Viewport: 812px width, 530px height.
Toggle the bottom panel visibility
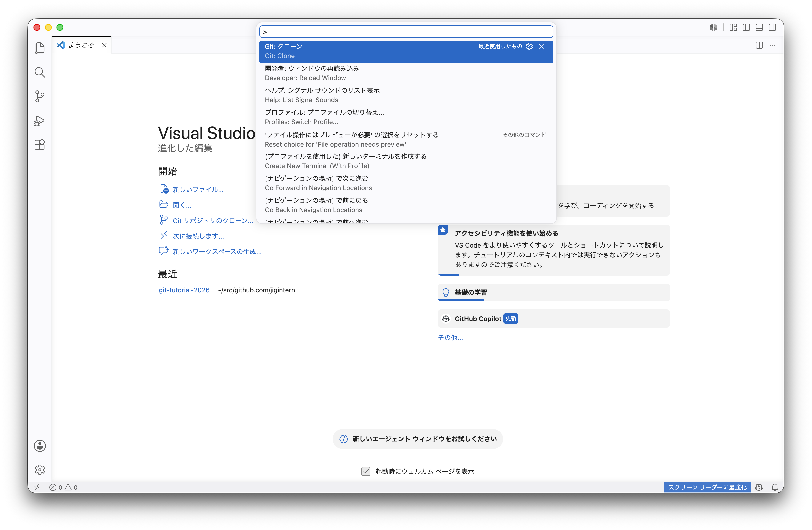(759, 28)
